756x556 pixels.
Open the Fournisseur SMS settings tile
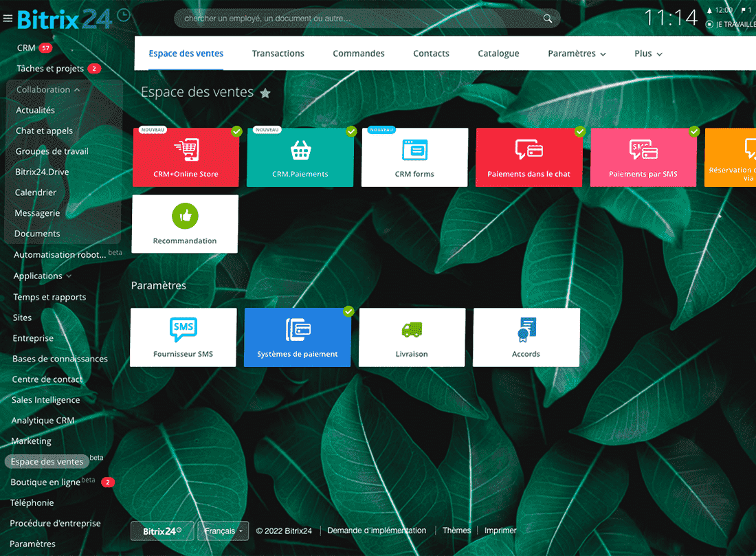click(183, 337)
